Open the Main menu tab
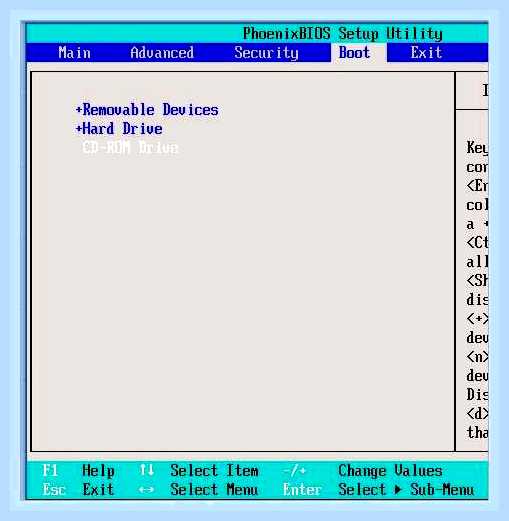The height and width of the screenshot is (521, 509). (x=74, y=53)
